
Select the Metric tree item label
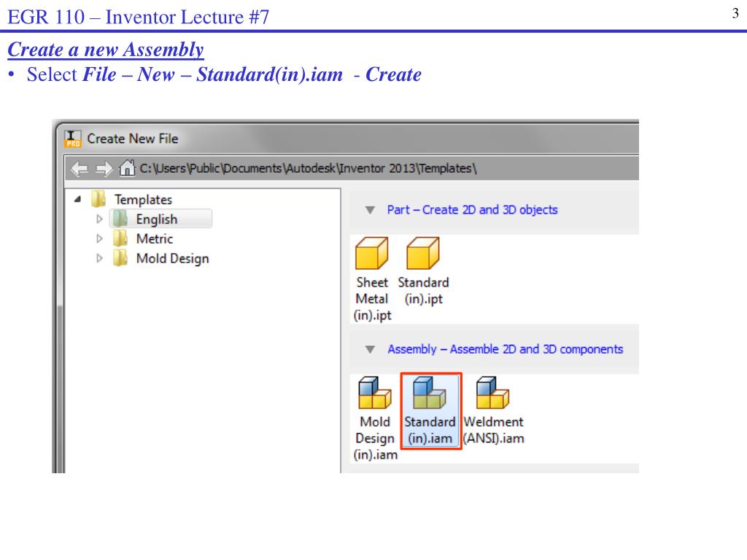point(155,238)
